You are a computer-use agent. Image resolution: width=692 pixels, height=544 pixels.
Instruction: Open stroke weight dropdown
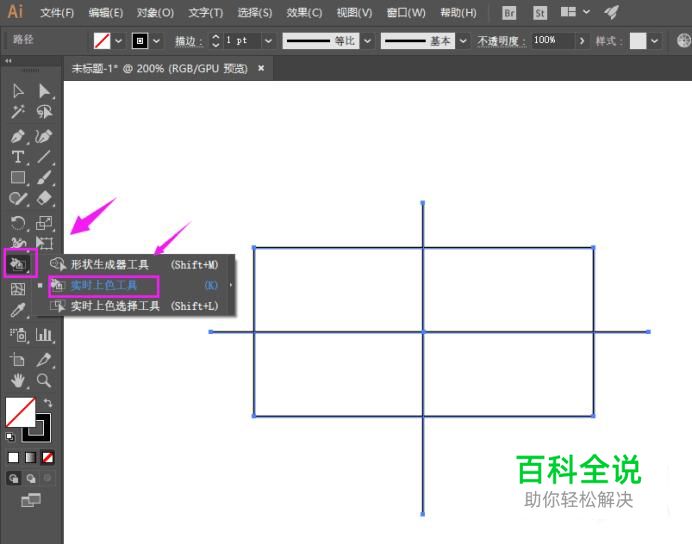[x=268, y=41]
